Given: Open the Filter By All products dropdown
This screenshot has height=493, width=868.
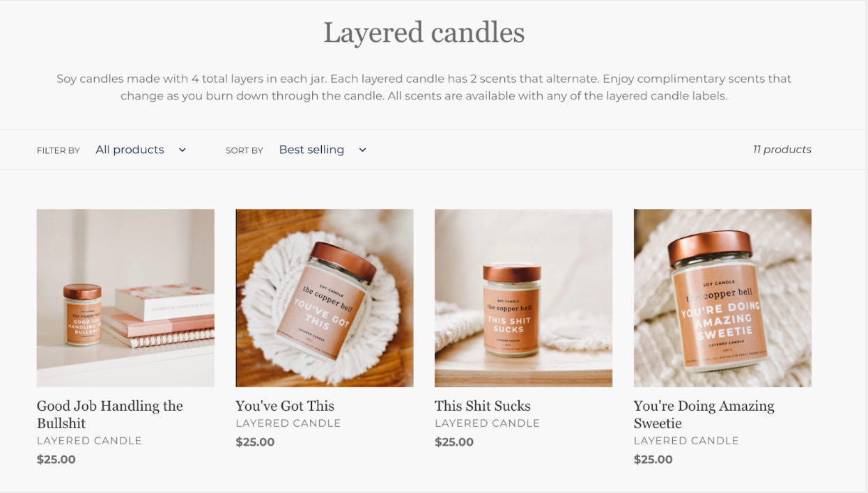Looking at the screenshot, I should coord(141,150).
